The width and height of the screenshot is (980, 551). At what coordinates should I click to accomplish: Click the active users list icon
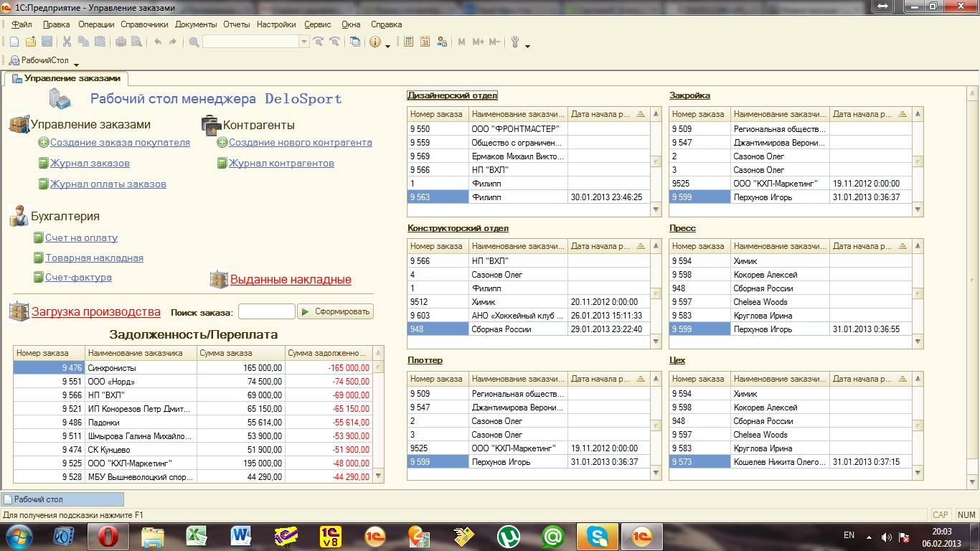click(442, 42)
